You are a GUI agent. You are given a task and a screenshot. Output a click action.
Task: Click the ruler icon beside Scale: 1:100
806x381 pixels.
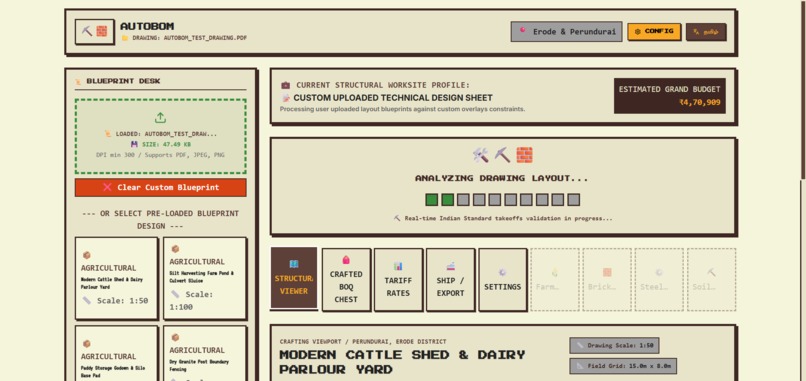pos(176,294)
